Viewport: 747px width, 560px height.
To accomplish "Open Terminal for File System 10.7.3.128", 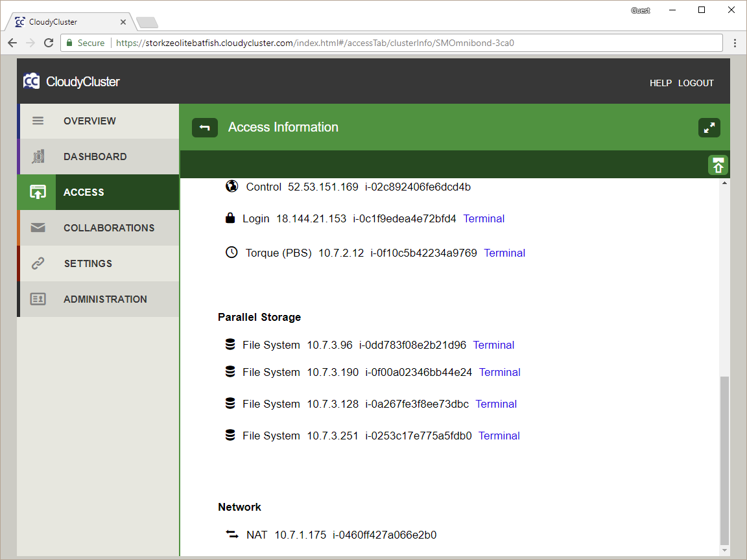I will point(496,404).
